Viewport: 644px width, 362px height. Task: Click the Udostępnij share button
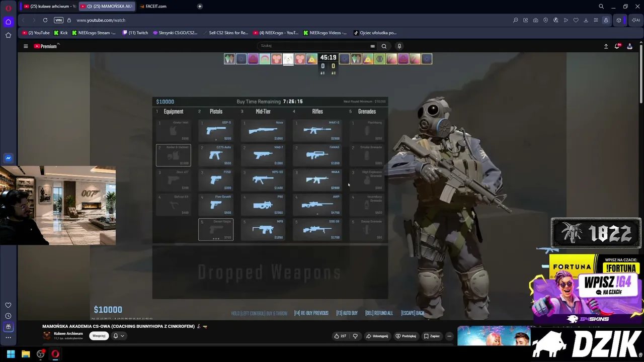(377, 336)
